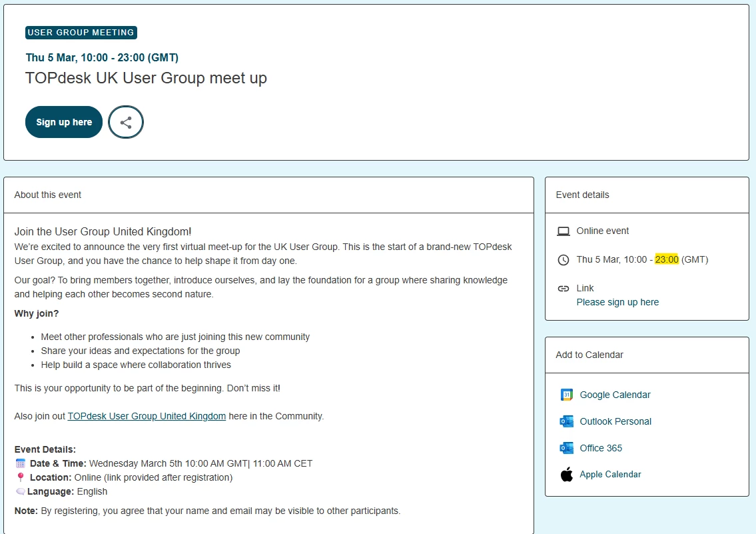Add event via Outlook Personal link

(x=615, y=421)
